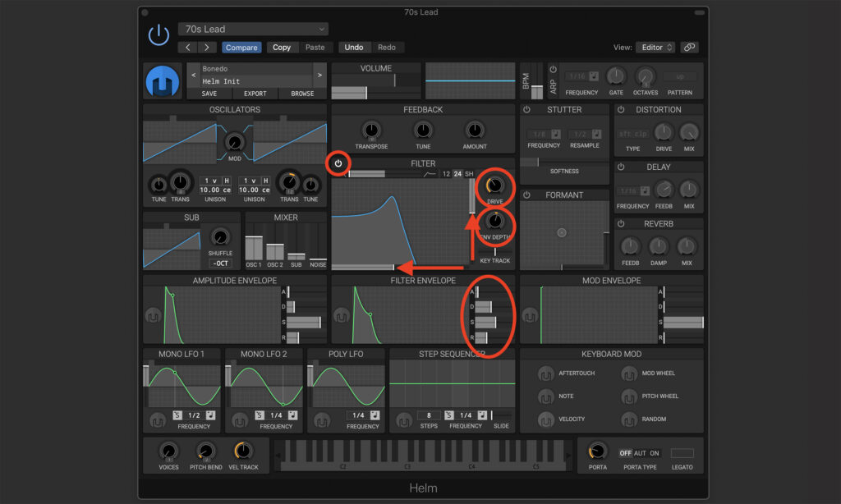Viewport: 841px width, 504px height.
Task: Click Mono LFO 1 modulation source icon
Action: 157,421
